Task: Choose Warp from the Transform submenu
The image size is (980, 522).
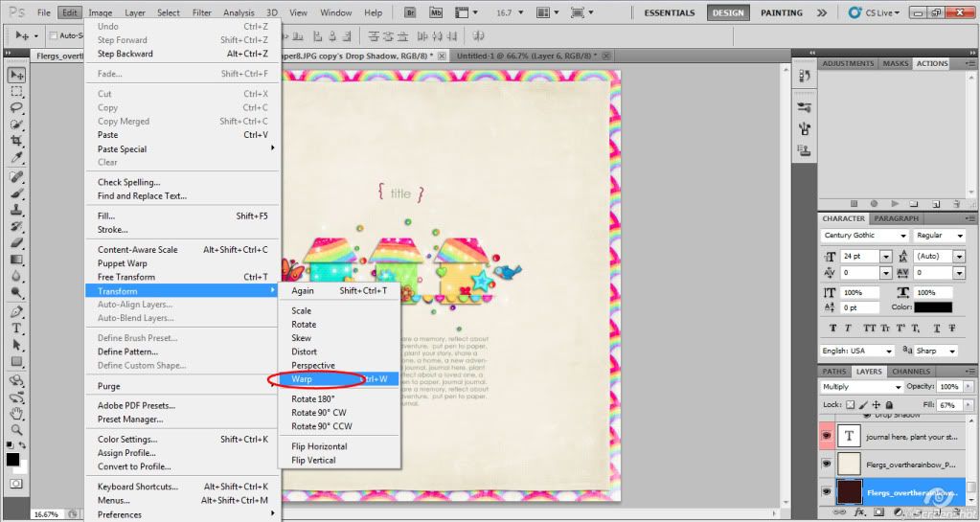Action: tap(303, 379)
